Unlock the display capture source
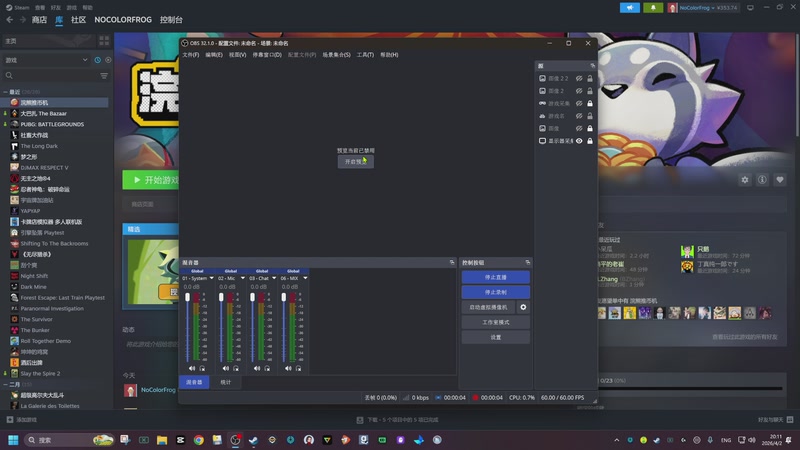This screenshot has width=800, height=450. coord(590,141)
